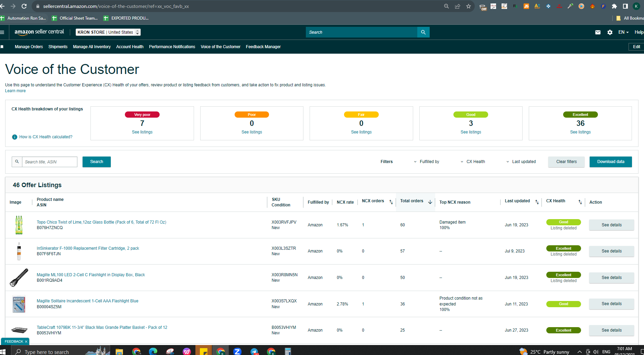See listings under Very poor
The width and height of the screenshot is (644, 355).
coord(142,132)
